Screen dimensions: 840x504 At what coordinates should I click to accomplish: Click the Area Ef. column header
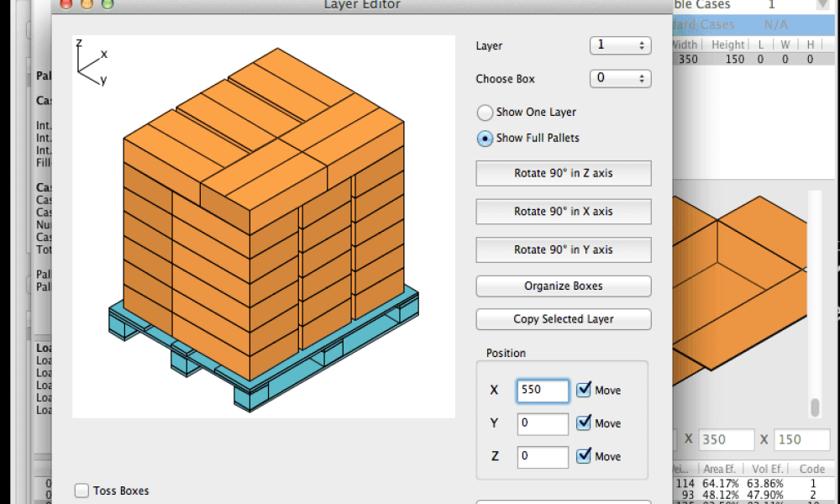click(x=720, y=470)
